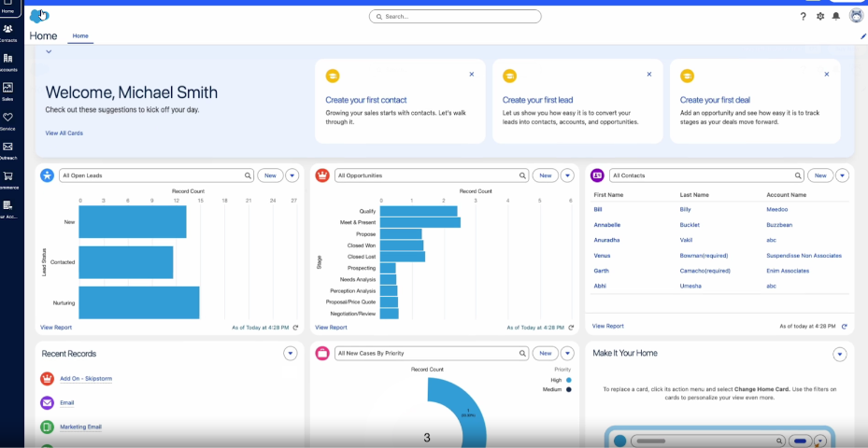Click search icon in All Open Leads field
This screenshot has width=868, height=448.
click(x=248, y=175)
